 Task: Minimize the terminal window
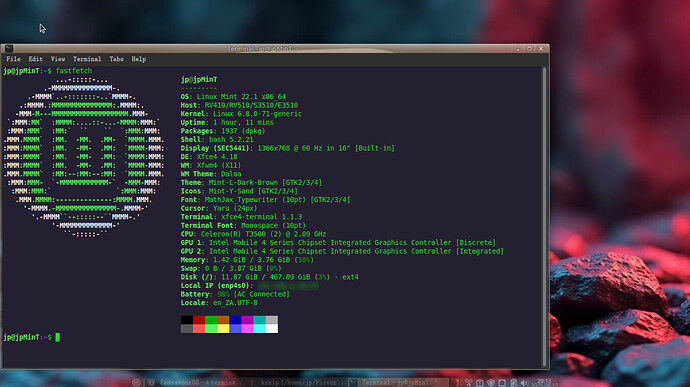click(x=518, y=48)
